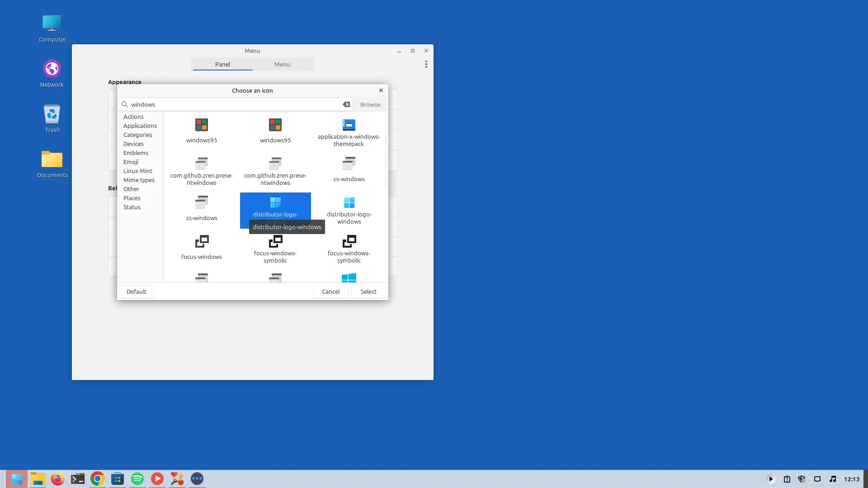Launch the file manager from taskbar

pos(38,479)
